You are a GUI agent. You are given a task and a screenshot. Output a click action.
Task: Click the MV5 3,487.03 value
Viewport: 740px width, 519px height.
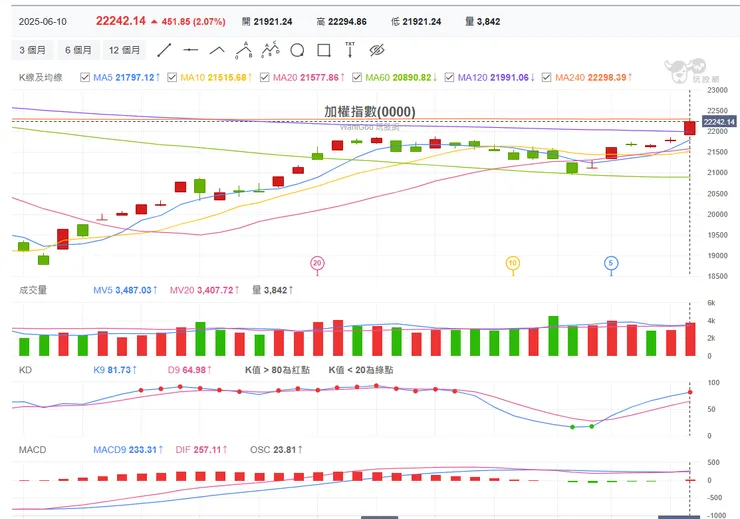126,290
